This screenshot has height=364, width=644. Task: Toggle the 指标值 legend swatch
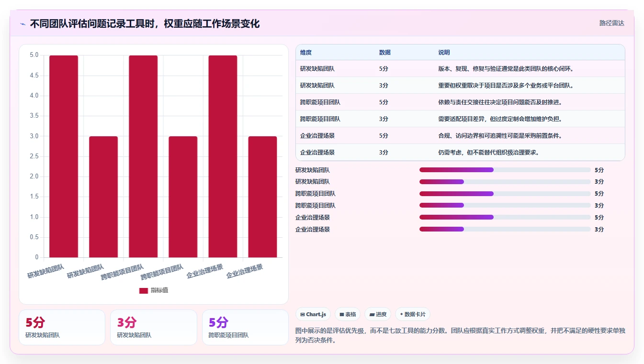(x=144, y=290)
